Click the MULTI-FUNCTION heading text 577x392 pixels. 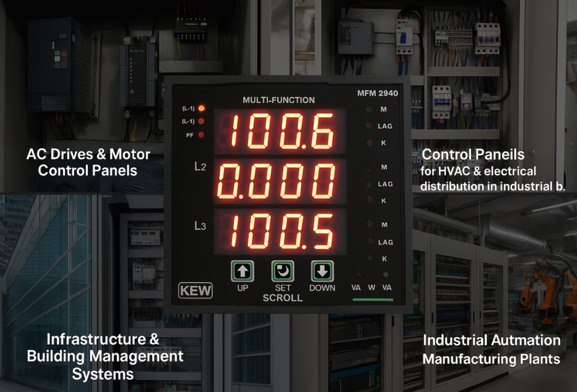click(278, 100)
